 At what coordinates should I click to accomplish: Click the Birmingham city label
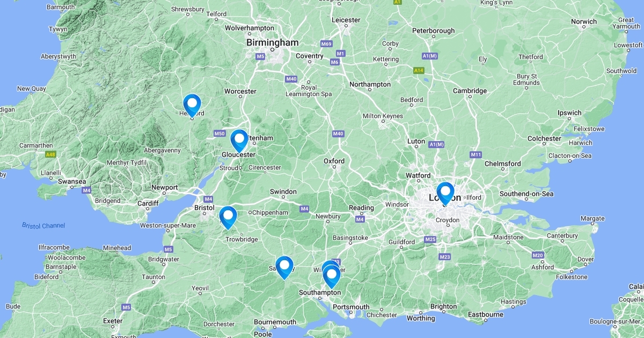pos(272,42)
